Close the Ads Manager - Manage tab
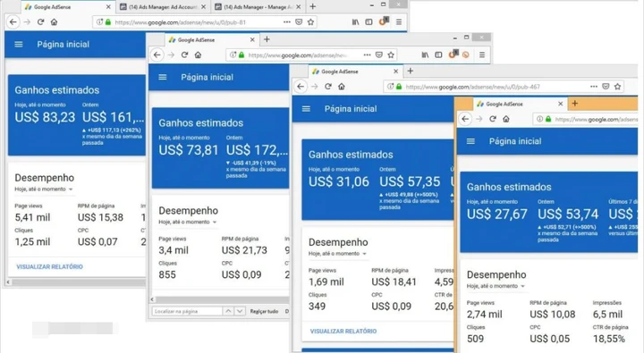This screenshot has width=644, height=353. point(299,7)
